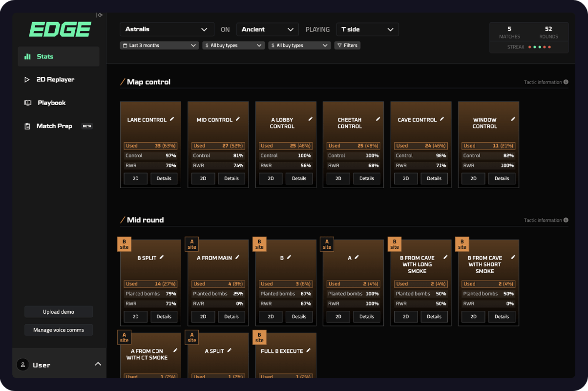Collapse the sidebar with the arrow icon
This screenshot has width=588, height=391.
coord(99,15)
